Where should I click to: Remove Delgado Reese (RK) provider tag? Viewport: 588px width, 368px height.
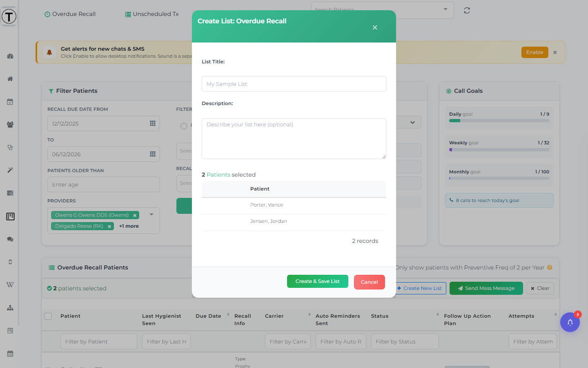point(109,227)
